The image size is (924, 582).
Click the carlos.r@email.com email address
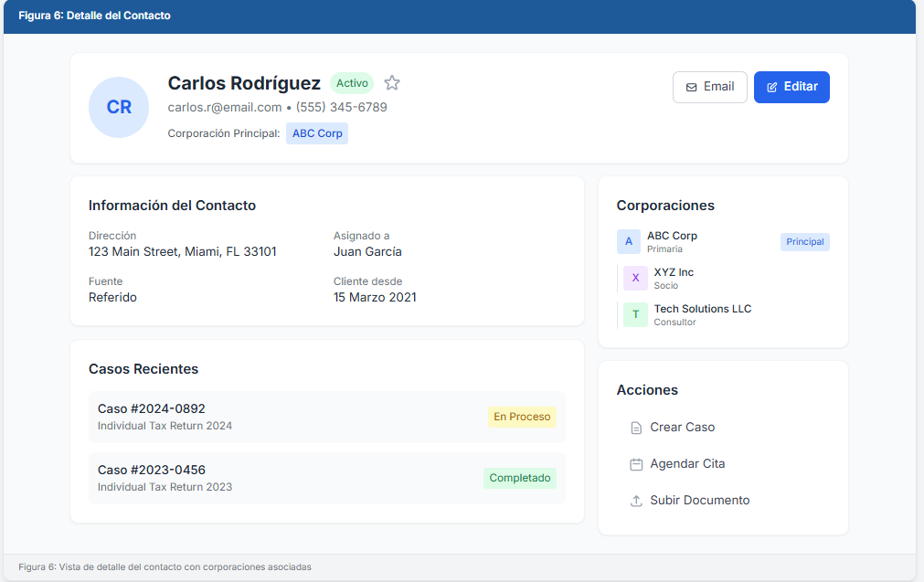point(225,108)
